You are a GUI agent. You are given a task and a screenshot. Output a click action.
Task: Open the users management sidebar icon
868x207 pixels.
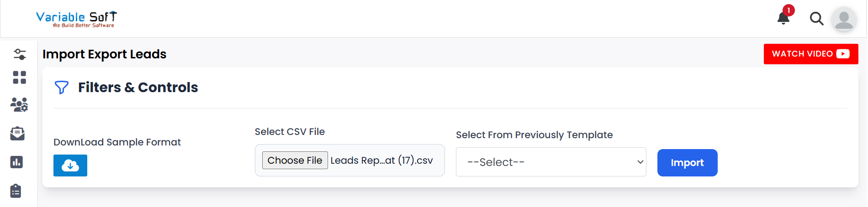click(19, 105)
